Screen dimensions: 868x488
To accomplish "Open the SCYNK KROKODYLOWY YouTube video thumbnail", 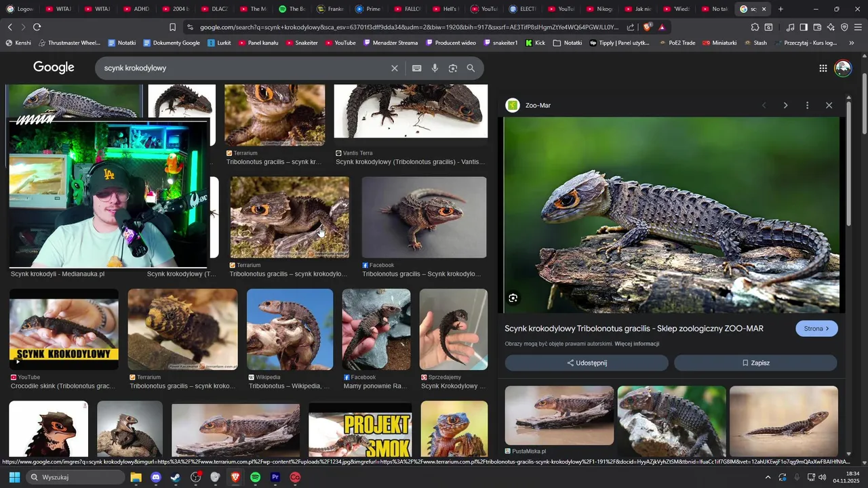I will pyautogui.click(x=64, y=329).
